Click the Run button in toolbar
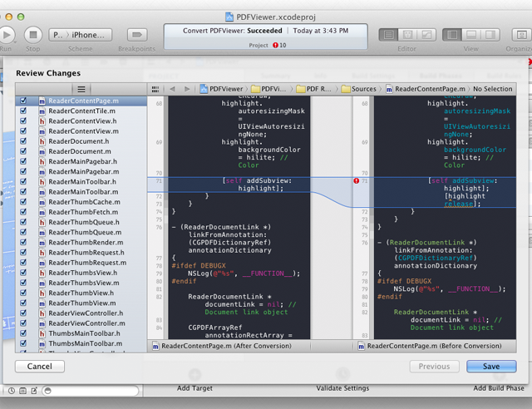This screenshot has width=532, height=409. click(x=7, y=35)
